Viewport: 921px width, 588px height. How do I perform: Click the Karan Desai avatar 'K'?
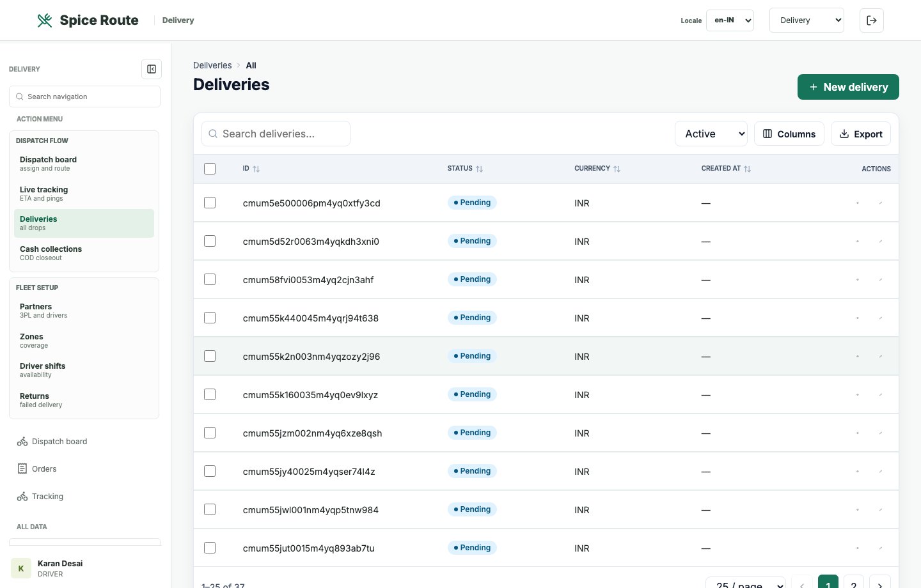21,568
